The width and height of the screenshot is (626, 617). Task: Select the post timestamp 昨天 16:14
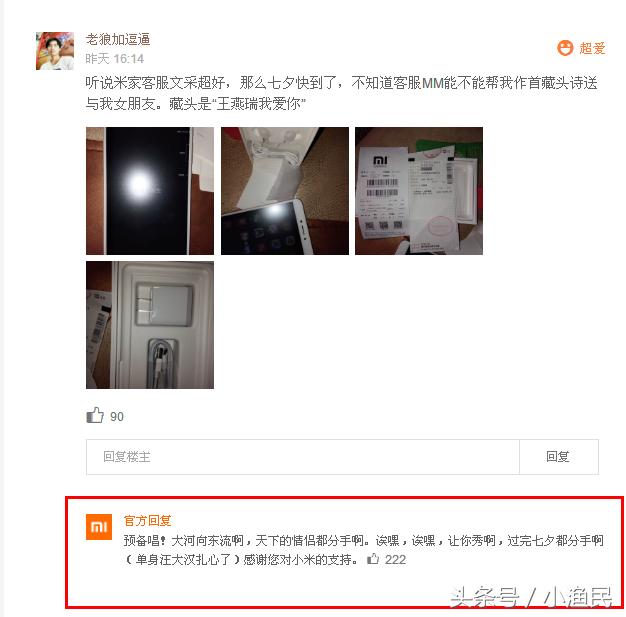click(115, 59)
